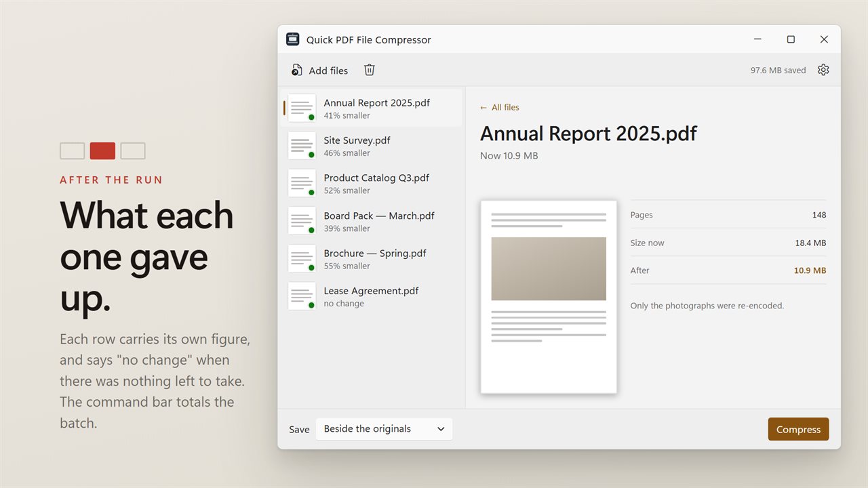Click the trash bin icon to remove files
Screen dimensions: 868x488
click(370, 70)
